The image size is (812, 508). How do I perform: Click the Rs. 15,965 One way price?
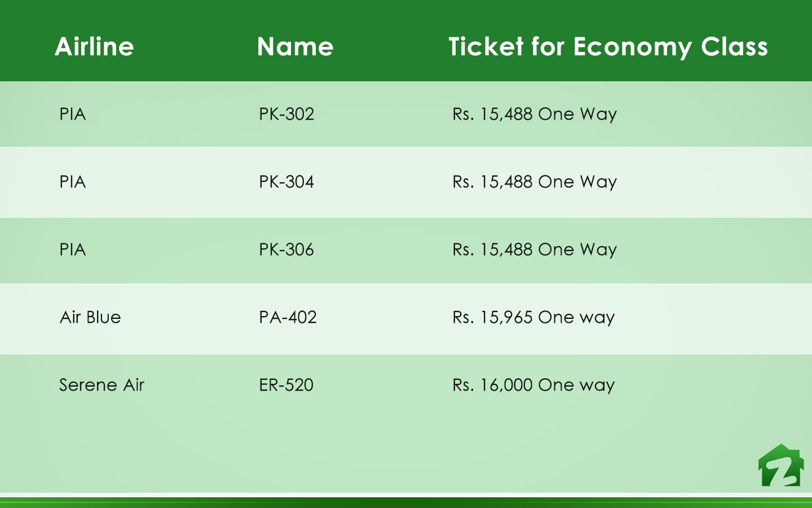[x=533, y=317]
